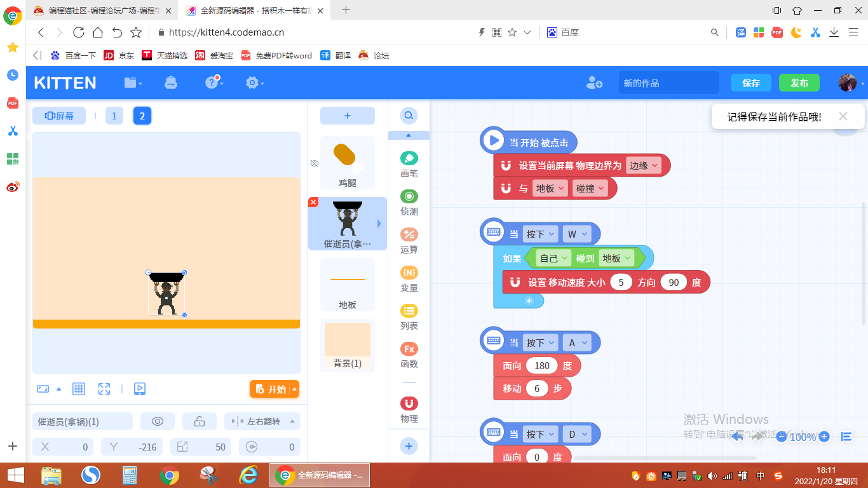
Task: Select the 函数 block category
Action: click(x=409, y=355)
